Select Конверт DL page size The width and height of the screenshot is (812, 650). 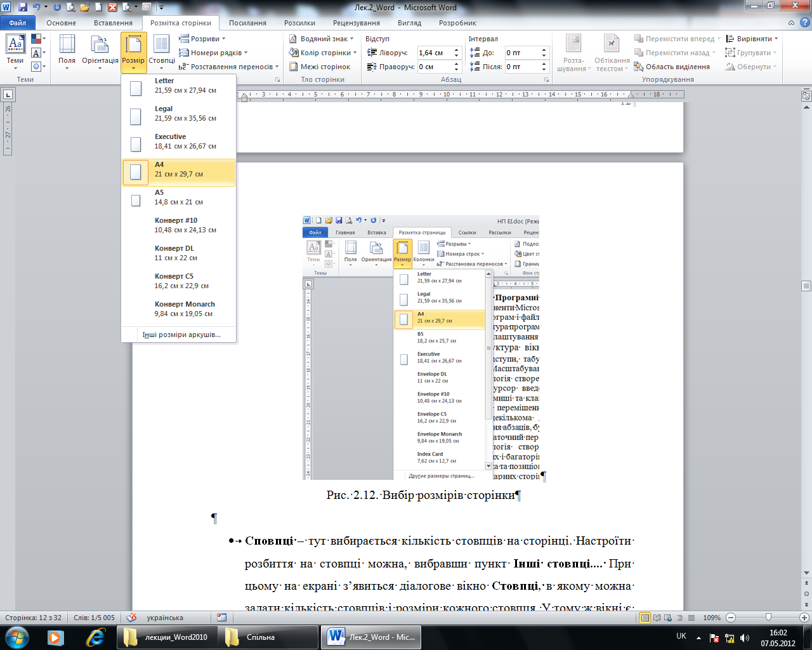tap(179, 256)
